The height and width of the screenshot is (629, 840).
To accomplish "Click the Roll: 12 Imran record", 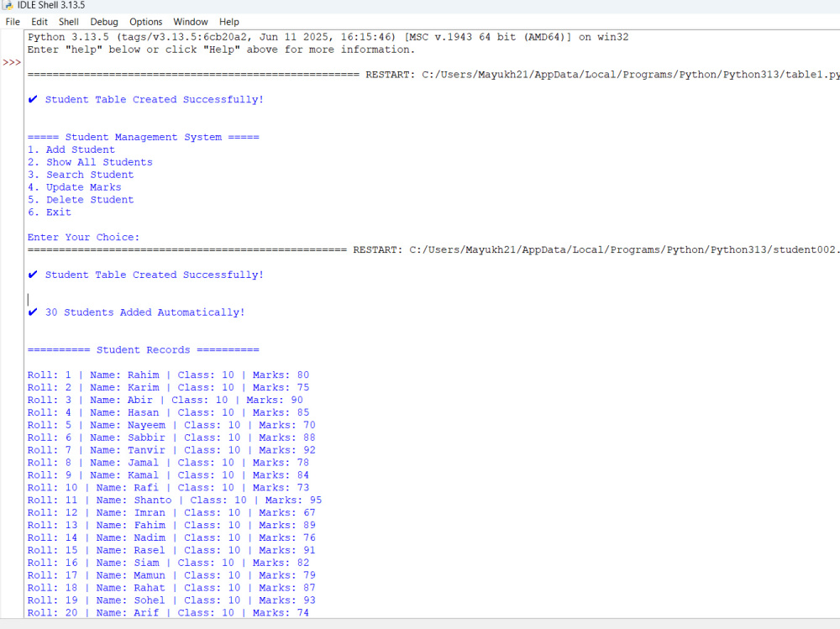I will coord(171,513).
